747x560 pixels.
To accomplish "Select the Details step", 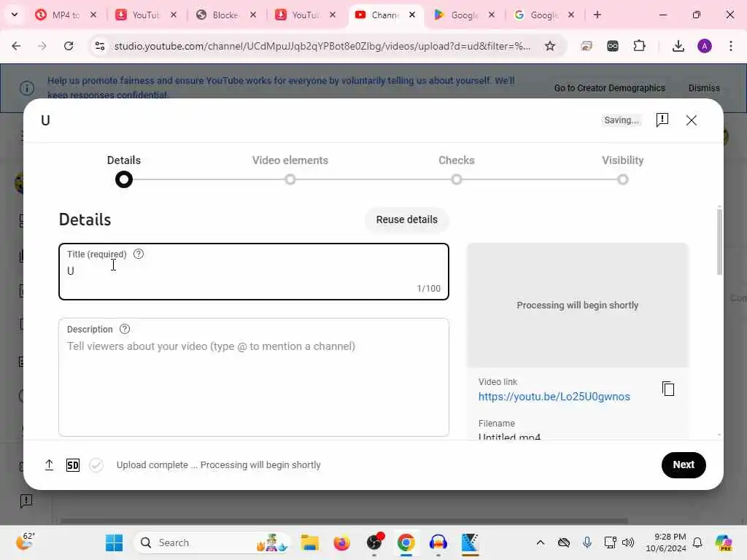I will pos(124,171).
